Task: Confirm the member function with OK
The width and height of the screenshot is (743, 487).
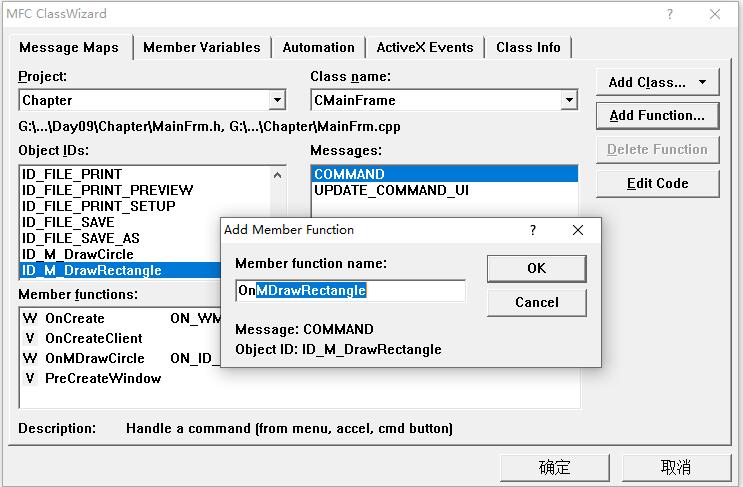Action: [x=536, y=268]
